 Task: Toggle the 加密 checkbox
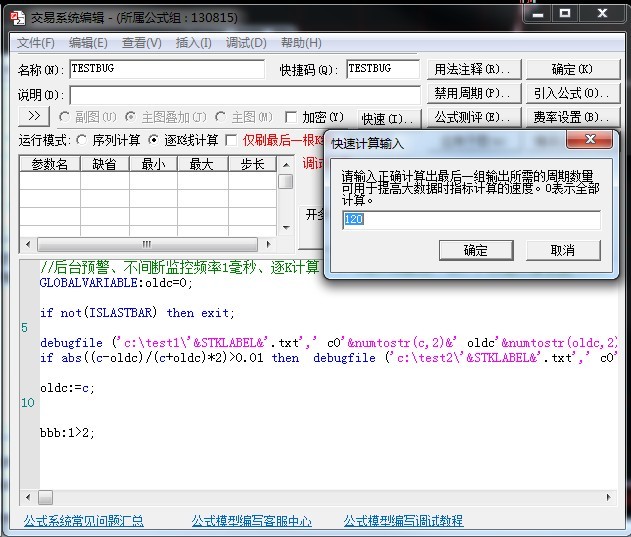pyautogui.click(x=292, y=117)
